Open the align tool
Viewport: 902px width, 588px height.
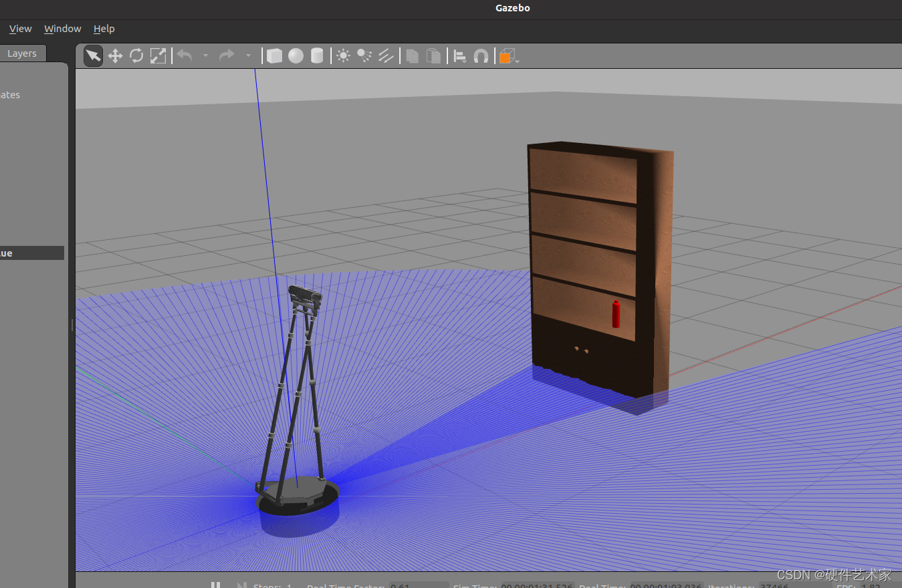coord(460,56)
